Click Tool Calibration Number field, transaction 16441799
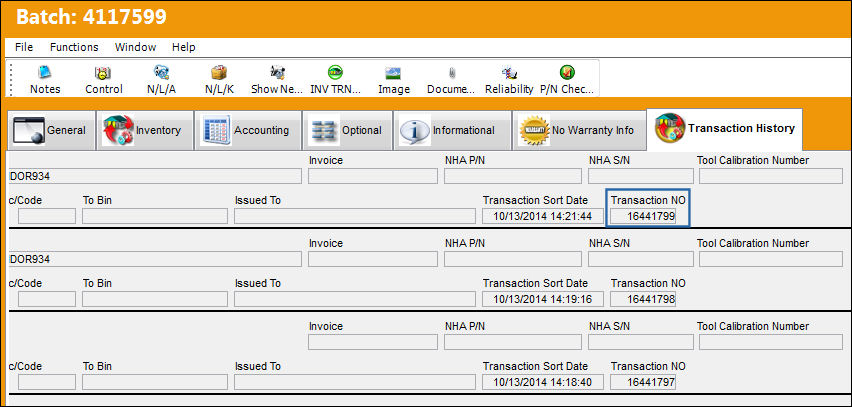The image size is (852, 407). pos(770,176)
